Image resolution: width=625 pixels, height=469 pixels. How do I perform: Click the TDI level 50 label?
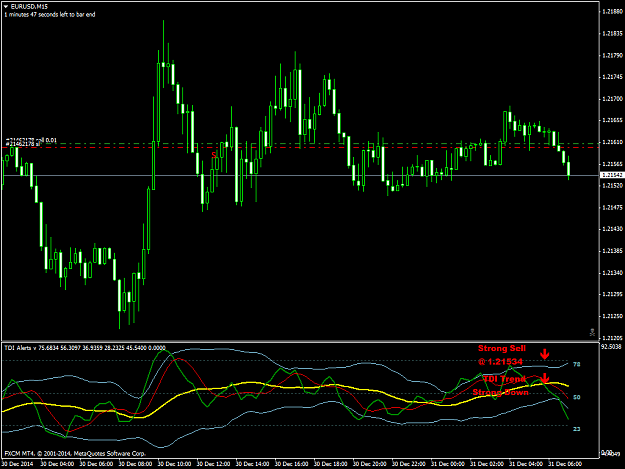pyautogui.click(x=576, y=397)
